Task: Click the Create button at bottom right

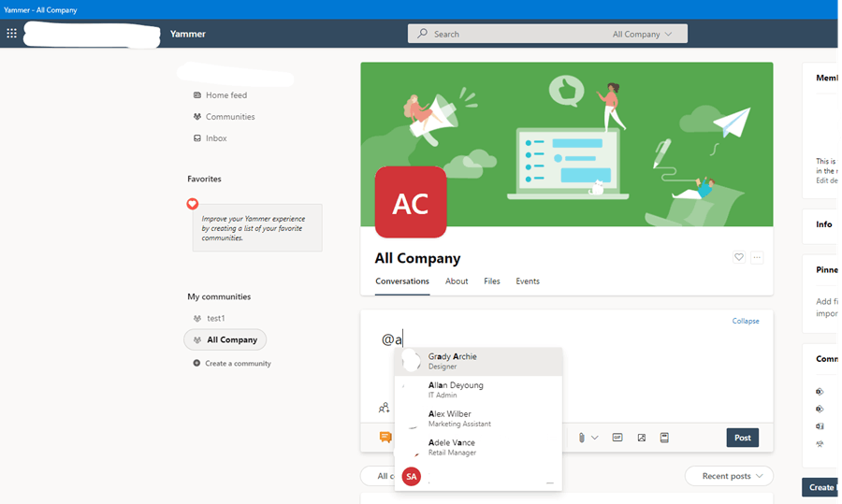Action: [x=820, y=487]
